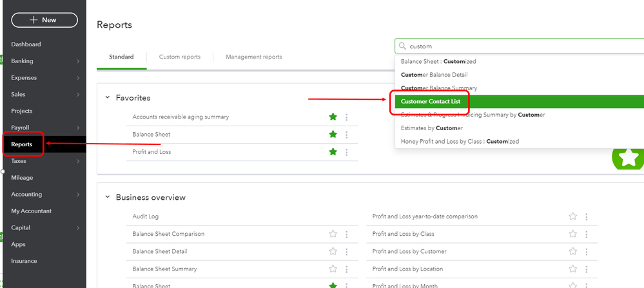Unfavorite Accounts receivable aging summary star
This screenshot has width=644, height=288.
[333, 117]
